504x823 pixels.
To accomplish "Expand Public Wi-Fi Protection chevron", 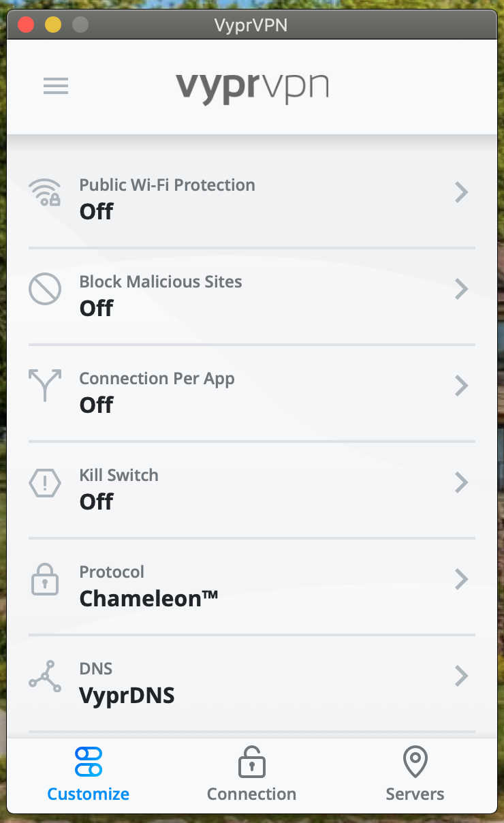I will click(x=462, y=193).
